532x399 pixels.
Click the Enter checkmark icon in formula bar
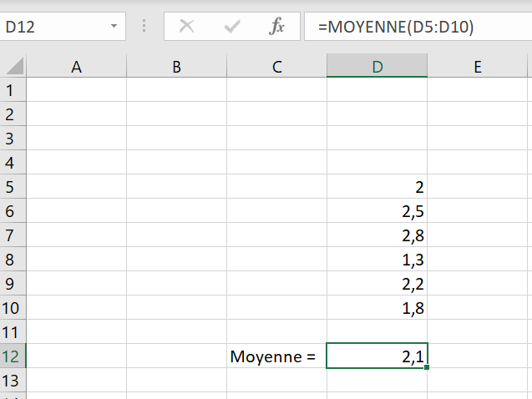point(232,27)
